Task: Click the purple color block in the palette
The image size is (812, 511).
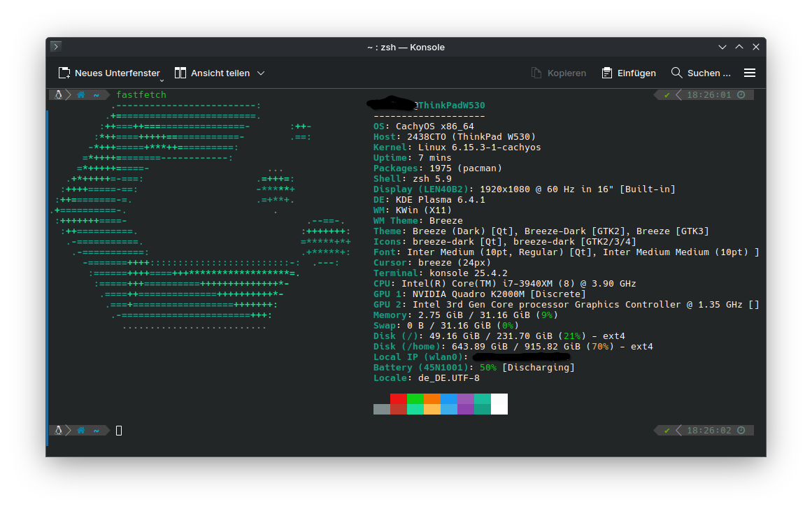Action: click(466, 398)
